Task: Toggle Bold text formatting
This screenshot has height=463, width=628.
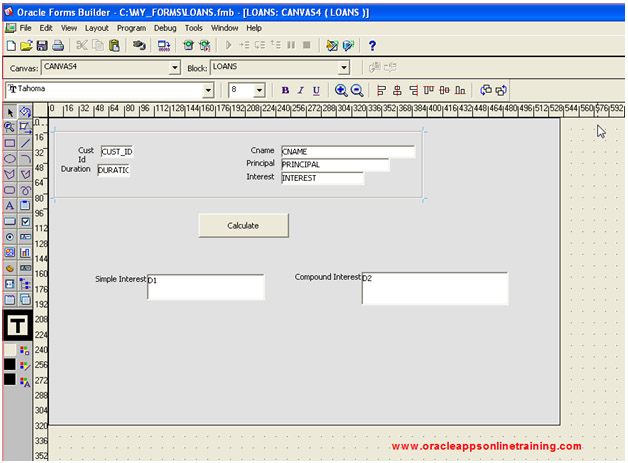Action: pyautogui.click(x=285, y=90)
